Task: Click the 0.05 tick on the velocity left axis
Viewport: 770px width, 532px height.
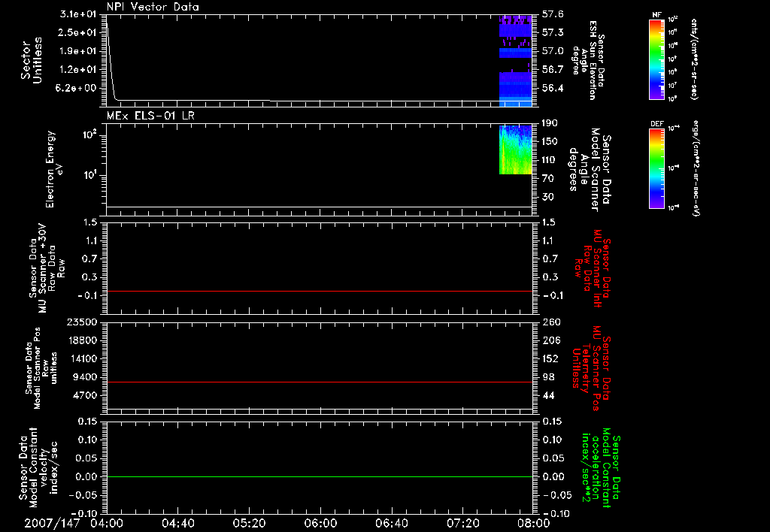Action: [x=87, y=458]
